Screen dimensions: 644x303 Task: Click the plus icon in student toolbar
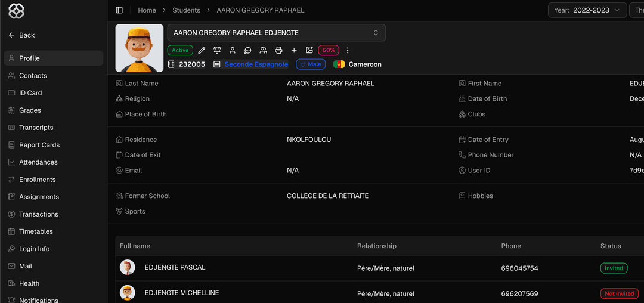(x=294, y=51)
